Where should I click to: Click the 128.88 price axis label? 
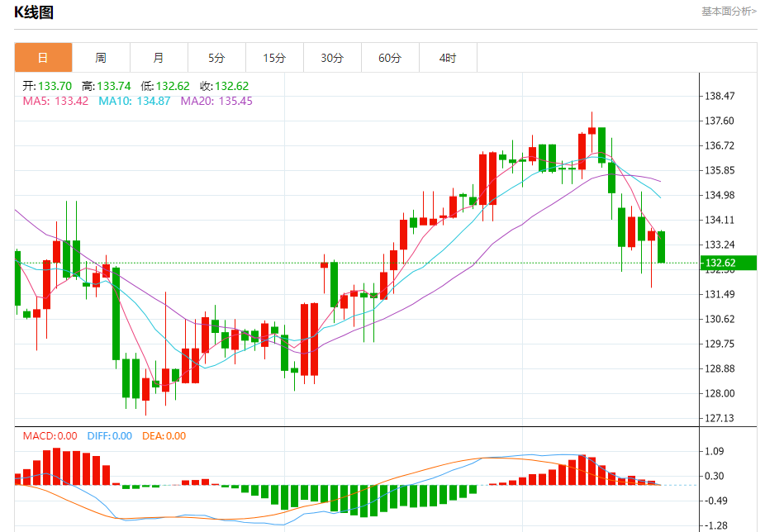tap(720, 368)
